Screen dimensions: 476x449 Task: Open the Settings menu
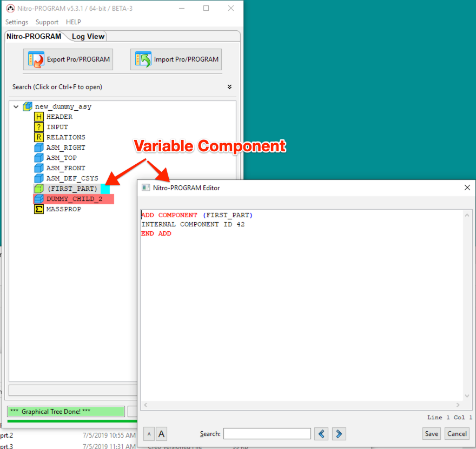[17, 22]
